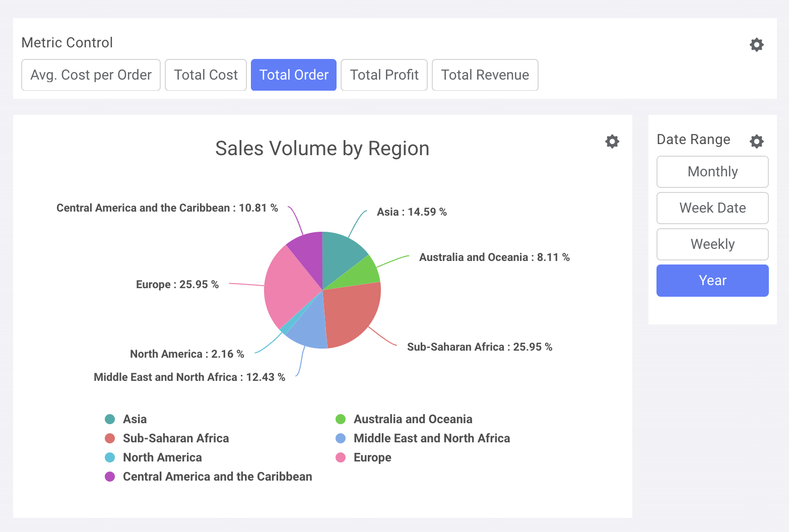Toggle the Asia legend entry
This screenshot has width=789, height=532.
(x=135, y=419)
